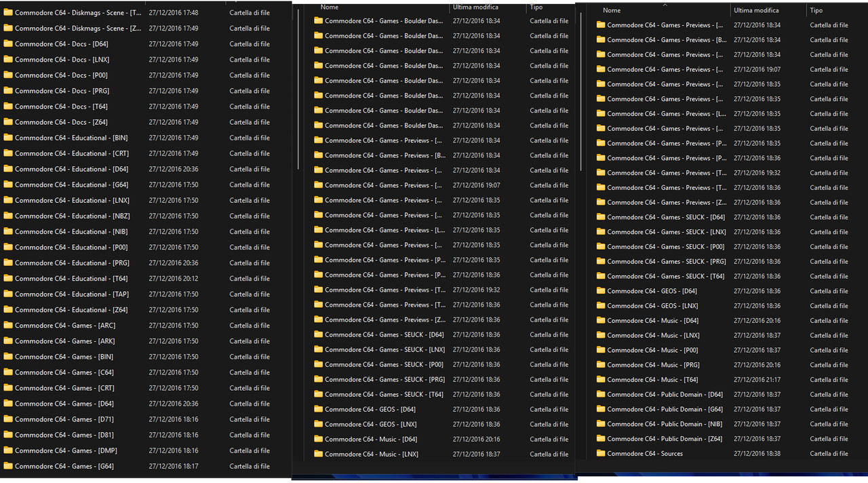868x483 pixels.
Task: Click folder icon of Diskmags - Scene - [T...
Action: (8, 13)
